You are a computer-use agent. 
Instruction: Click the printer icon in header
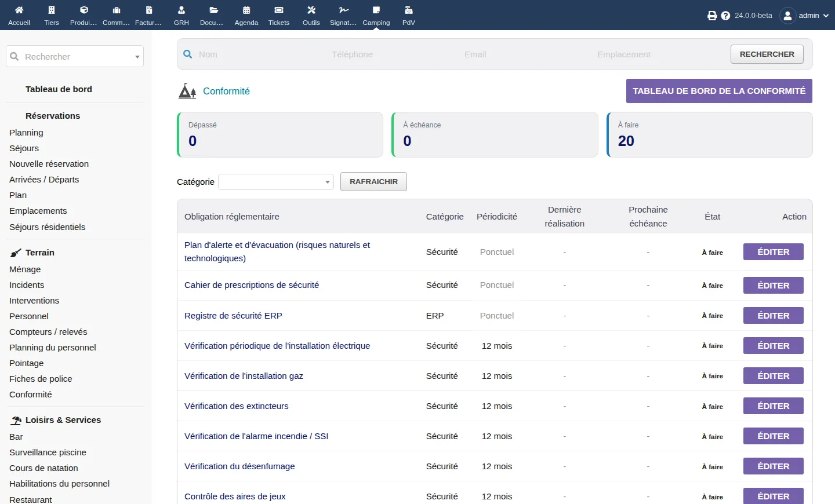click(712, 16)
